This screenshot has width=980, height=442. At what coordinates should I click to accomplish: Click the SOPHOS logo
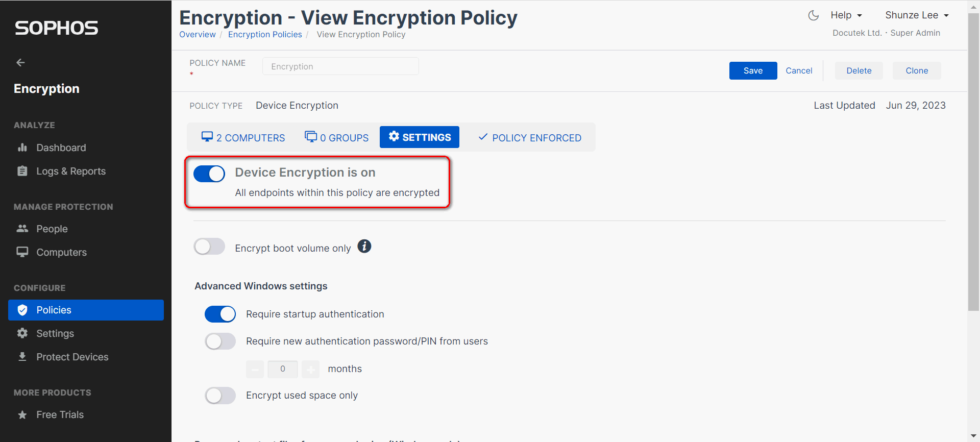(57, 28)
